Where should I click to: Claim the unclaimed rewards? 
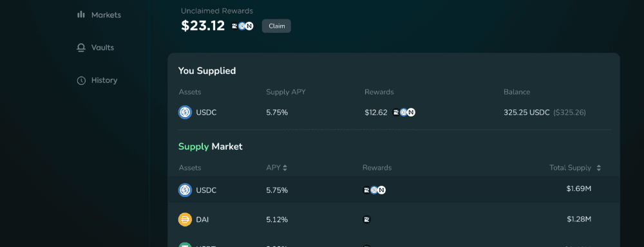[276, 26]
